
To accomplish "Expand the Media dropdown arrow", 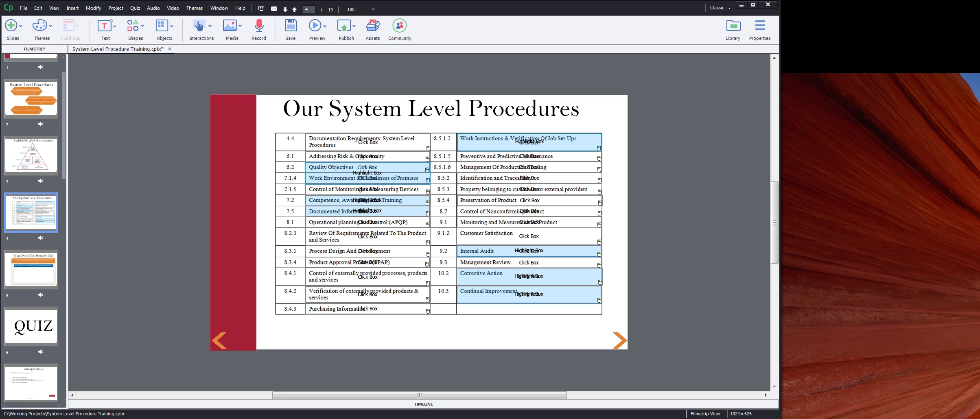I will pos(240,26).
